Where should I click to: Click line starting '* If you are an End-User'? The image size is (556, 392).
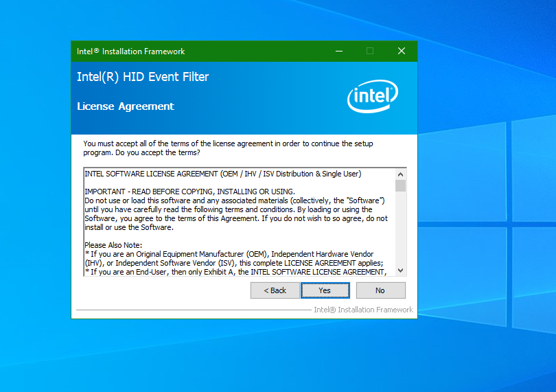click(236, 272)
